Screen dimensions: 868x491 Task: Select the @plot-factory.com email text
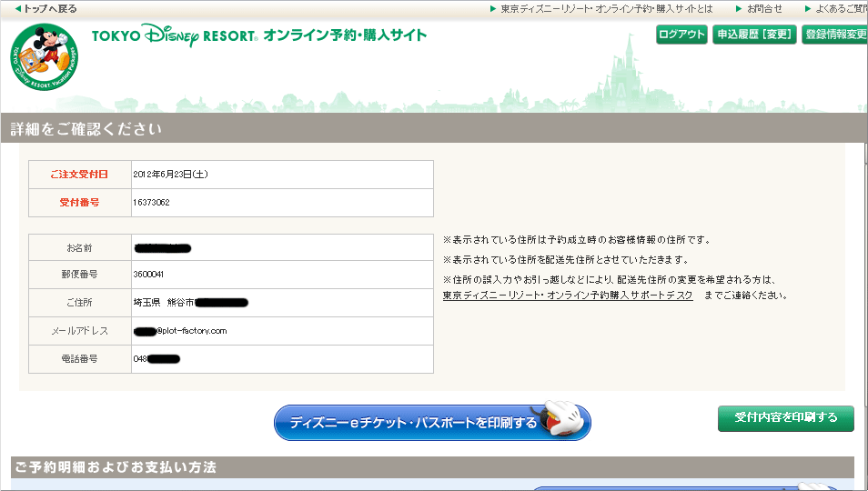pyautogui.click(x=192, y=331)
